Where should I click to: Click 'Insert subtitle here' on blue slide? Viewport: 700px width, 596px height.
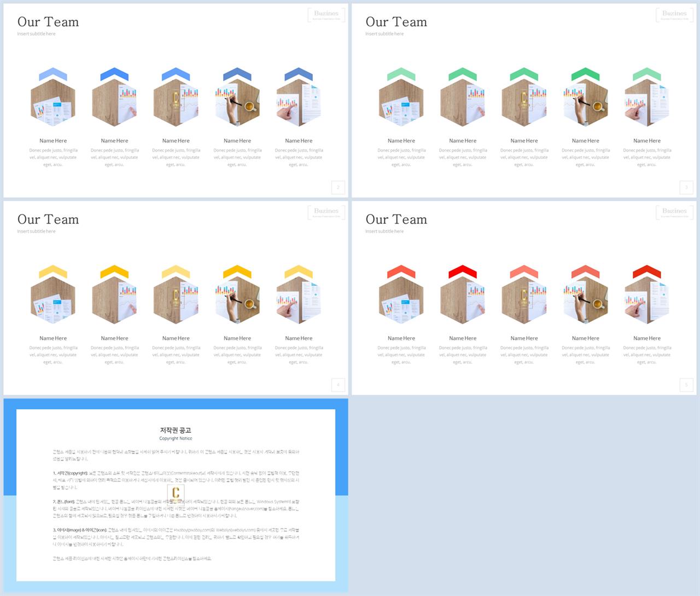[36, 34]
